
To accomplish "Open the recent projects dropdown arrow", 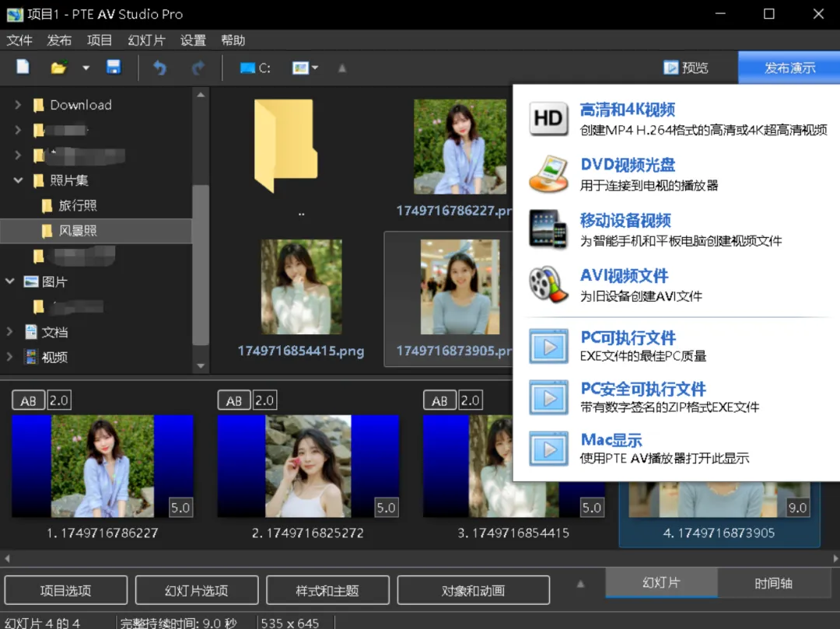I will point(86,68).
